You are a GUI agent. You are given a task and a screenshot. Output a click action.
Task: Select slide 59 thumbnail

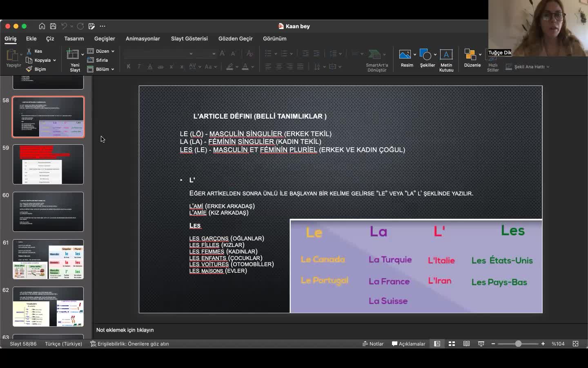[48, 164]
